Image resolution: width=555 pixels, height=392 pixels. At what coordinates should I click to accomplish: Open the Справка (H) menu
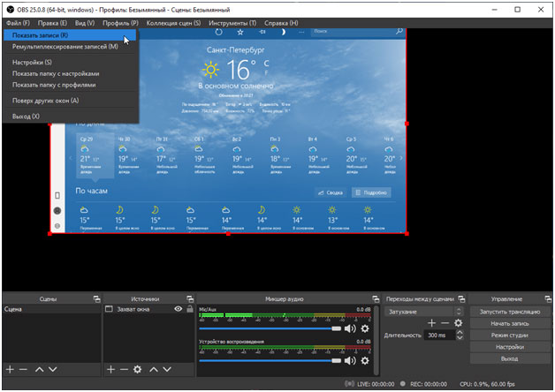pos(281,23)
